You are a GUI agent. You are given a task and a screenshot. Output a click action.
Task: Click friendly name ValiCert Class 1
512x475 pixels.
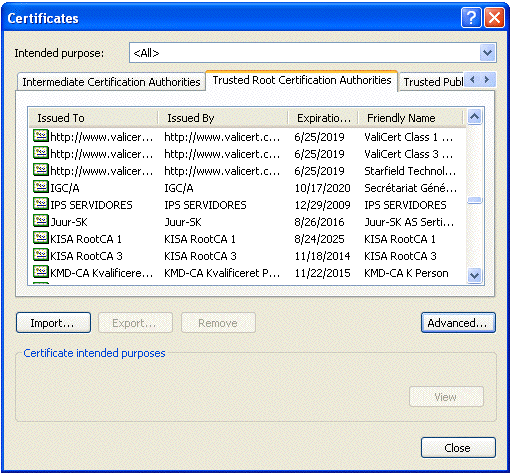click(409, 137)
